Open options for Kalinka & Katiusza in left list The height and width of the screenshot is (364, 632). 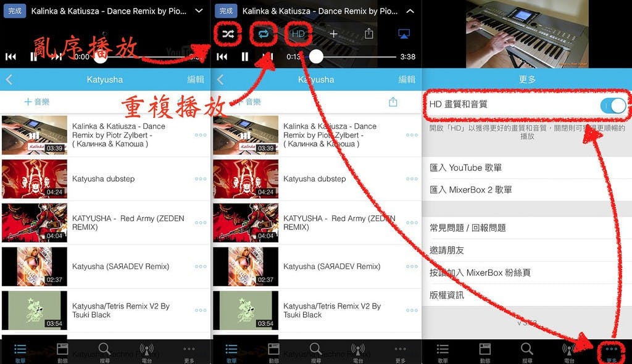[201, 135]
